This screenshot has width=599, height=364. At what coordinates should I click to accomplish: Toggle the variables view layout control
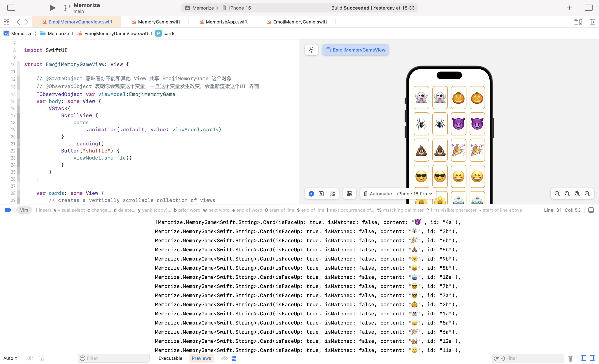(x=234, y=358)
